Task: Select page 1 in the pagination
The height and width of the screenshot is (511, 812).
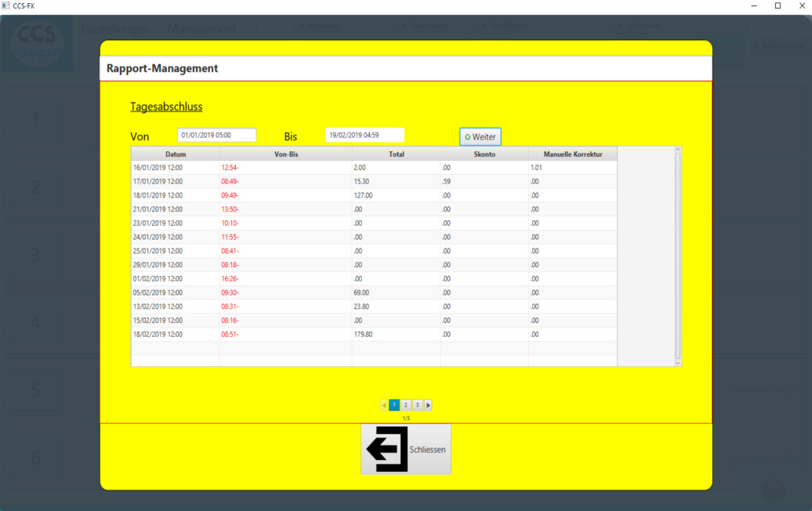Action: 394,405
